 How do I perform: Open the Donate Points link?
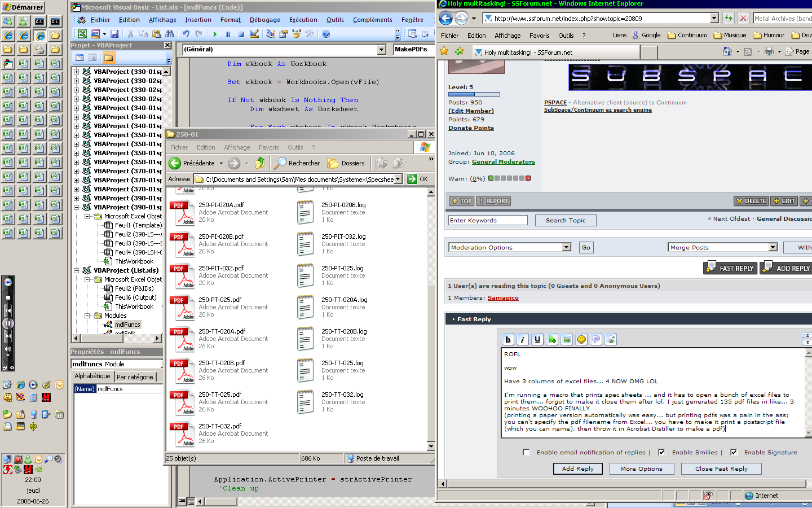[471, 128]
